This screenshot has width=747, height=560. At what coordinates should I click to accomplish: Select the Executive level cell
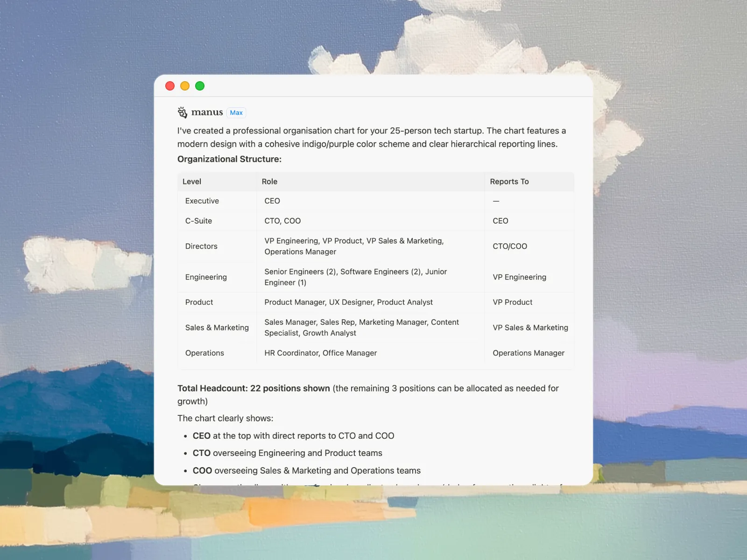coord(202,201)
